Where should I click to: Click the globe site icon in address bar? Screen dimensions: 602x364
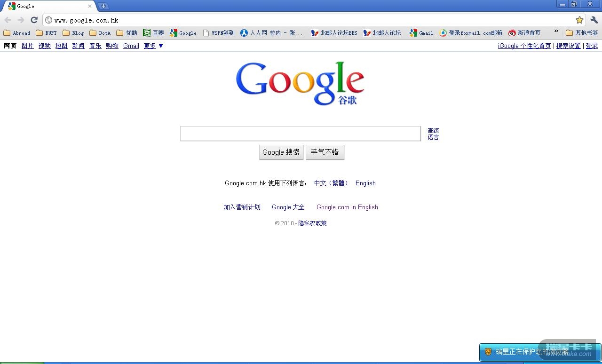(49, 20)
